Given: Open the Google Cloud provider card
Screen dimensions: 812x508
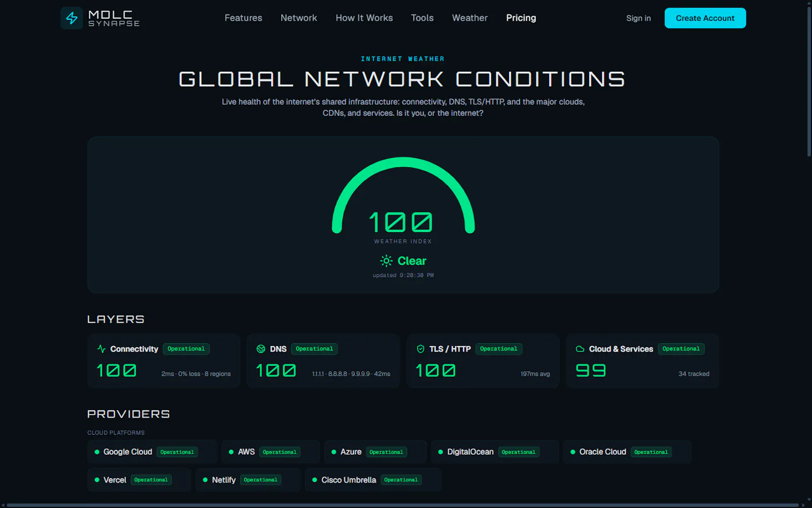Looking at the screenshot, I should pyautogui.click(x=152, y=452).
